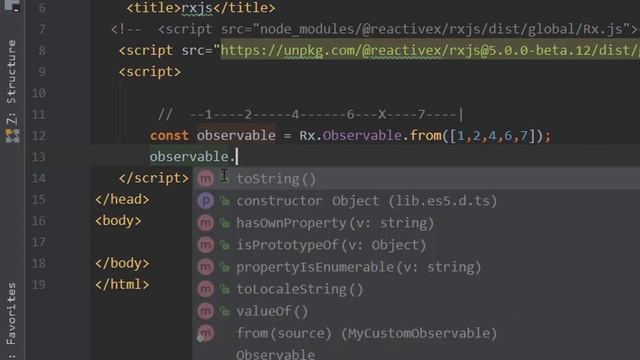Viewport: 640px width, 360px height.
Task: Click the lock visibility icon next to isPrototypeOf
Action: point(224,244)
